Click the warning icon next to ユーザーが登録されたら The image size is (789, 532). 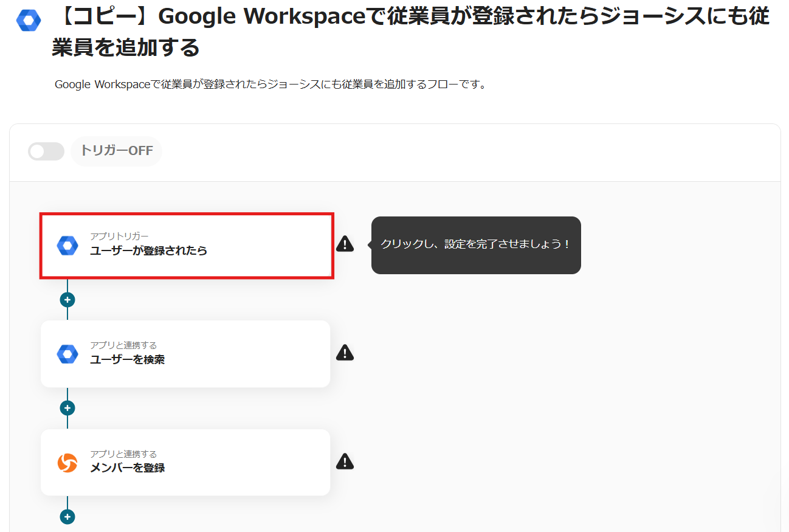click(345, 244)
